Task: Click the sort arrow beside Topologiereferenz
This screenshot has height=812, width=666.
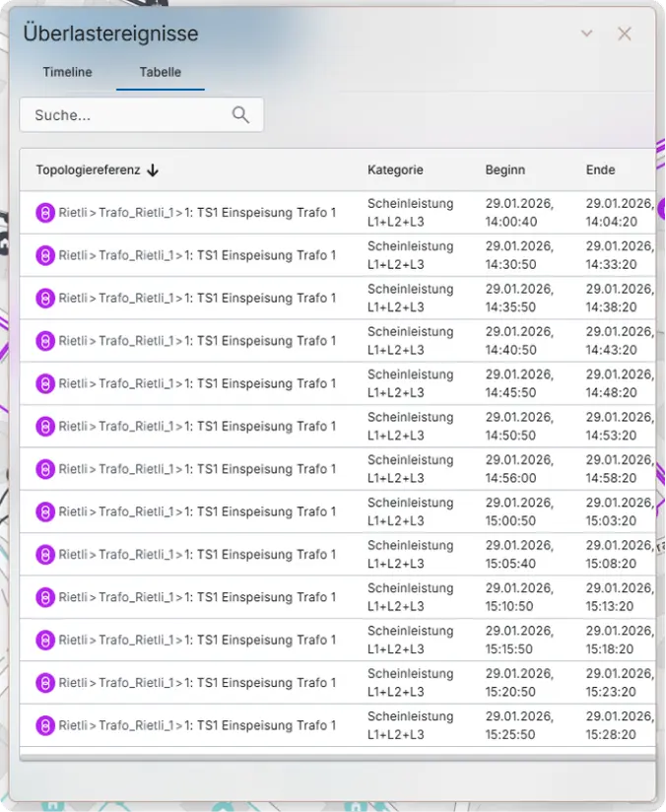Action: (153, 170)
